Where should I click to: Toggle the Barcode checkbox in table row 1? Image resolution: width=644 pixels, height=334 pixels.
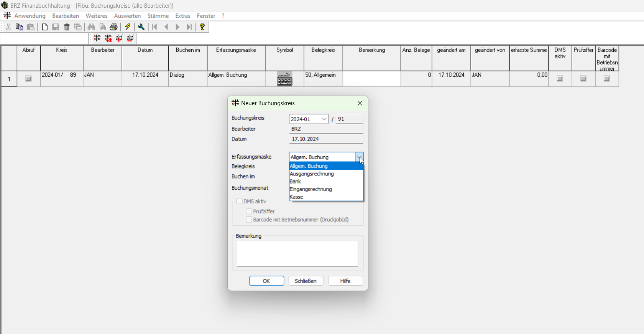coord(607,79)
